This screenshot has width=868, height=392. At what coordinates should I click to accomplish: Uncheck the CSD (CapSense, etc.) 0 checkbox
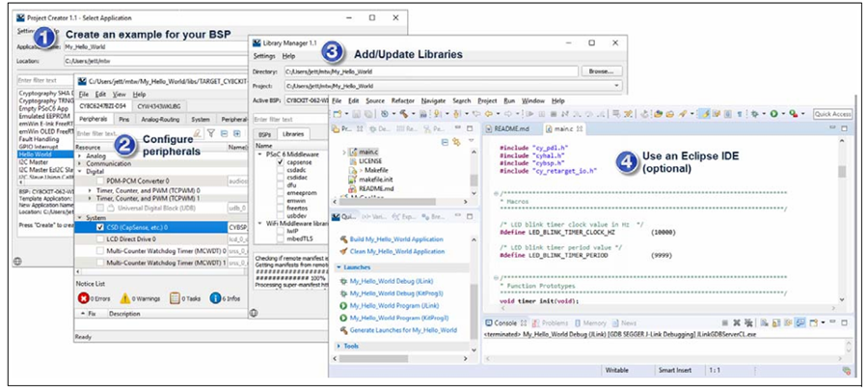coord(100,227)
